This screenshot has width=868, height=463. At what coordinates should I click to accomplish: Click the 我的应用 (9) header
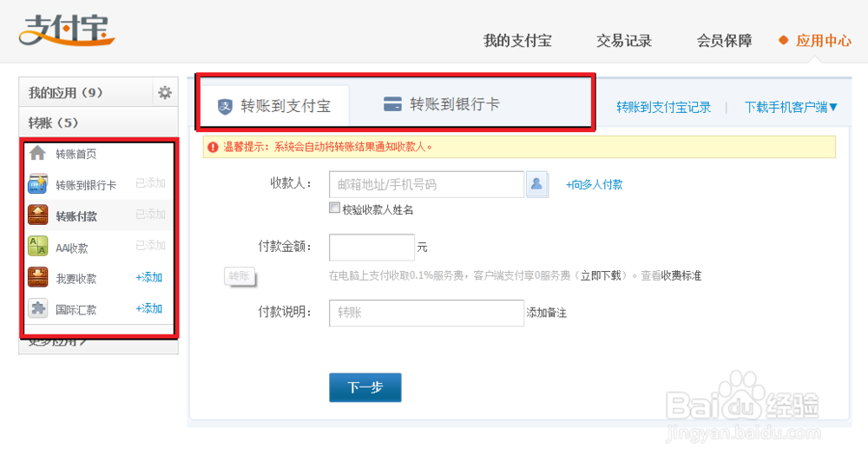(x=65, y=92)
